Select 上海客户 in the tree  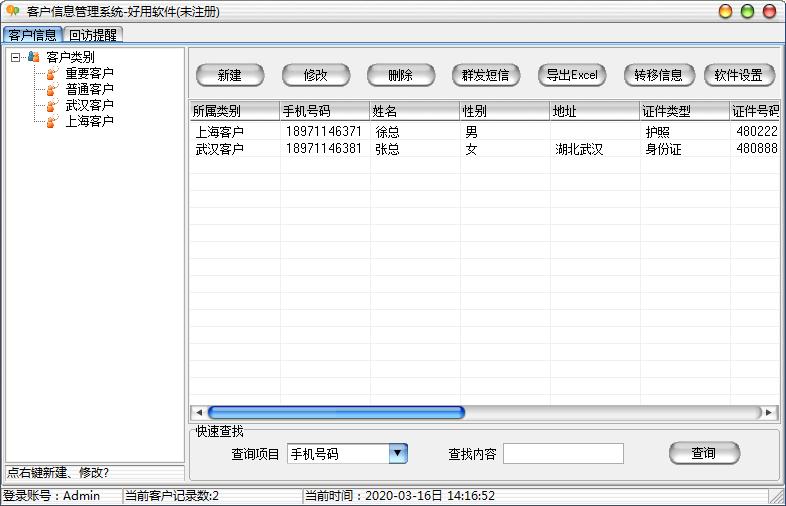90,121
